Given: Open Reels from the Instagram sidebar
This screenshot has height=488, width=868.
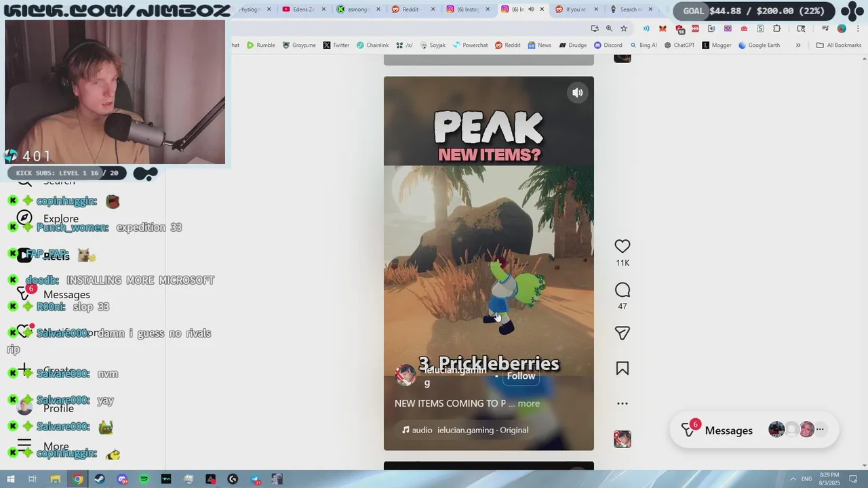Looking at the screenshot, I should (x=45, y=256).
